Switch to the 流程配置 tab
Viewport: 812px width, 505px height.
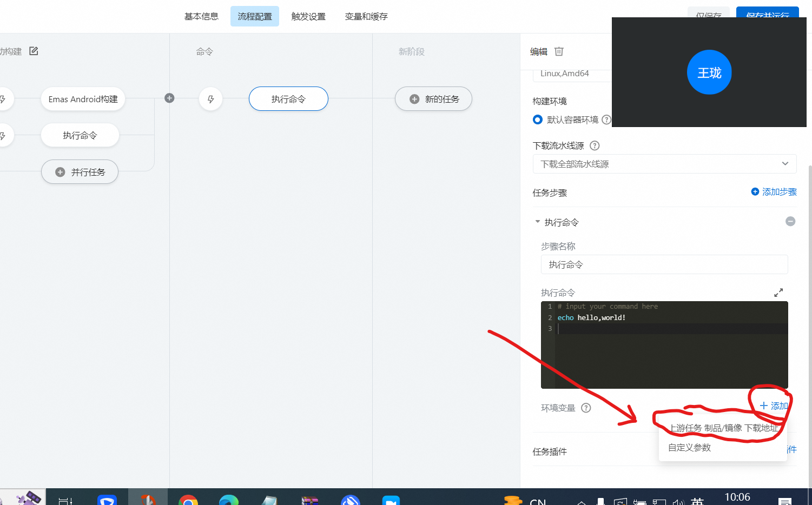point(255,16)
